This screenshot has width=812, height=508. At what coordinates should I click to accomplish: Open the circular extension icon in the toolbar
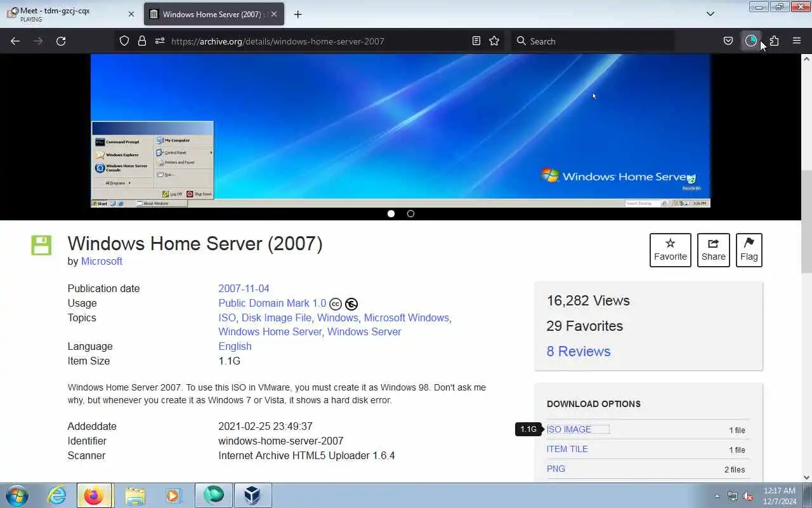[751, 41]
